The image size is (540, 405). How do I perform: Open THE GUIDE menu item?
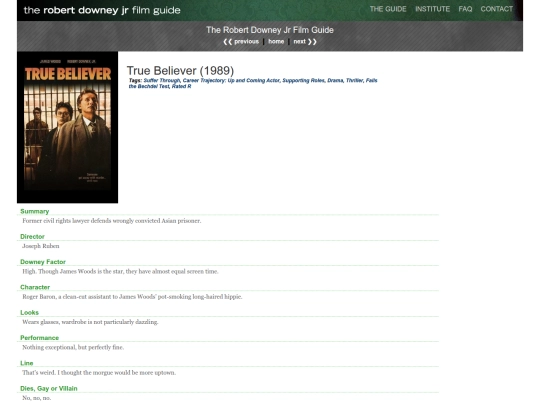coord(388,9)
